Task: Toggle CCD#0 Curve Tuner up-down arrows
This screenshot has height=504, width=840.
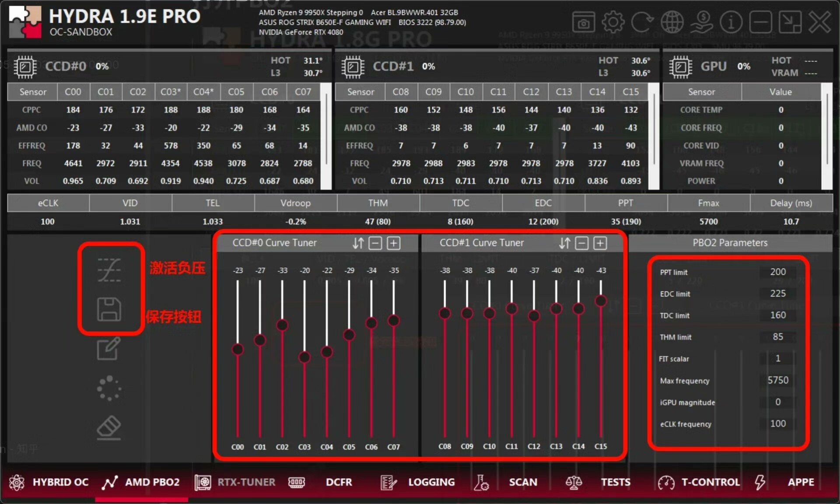Action: (358, 243)
